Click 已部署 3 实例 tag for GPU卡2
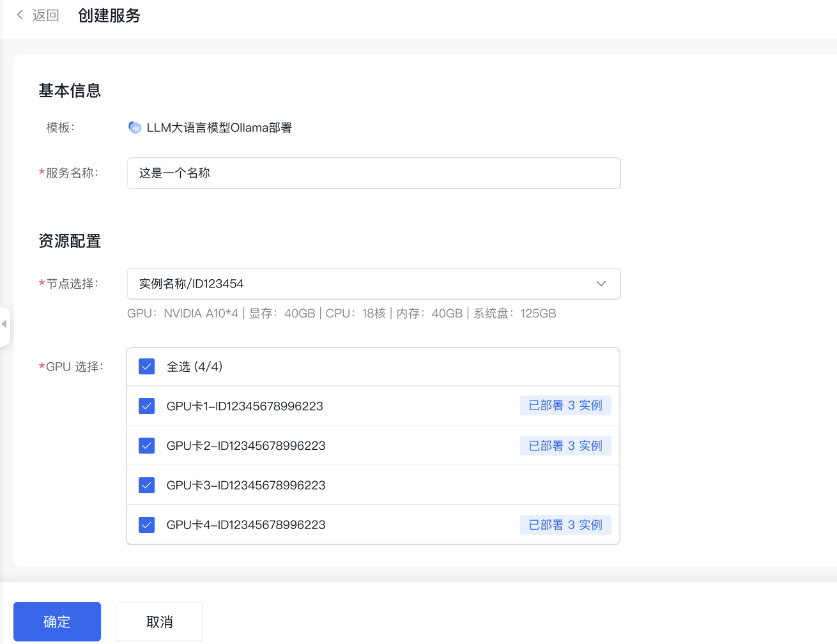837x644 pixels. click(x=565, y=446)
